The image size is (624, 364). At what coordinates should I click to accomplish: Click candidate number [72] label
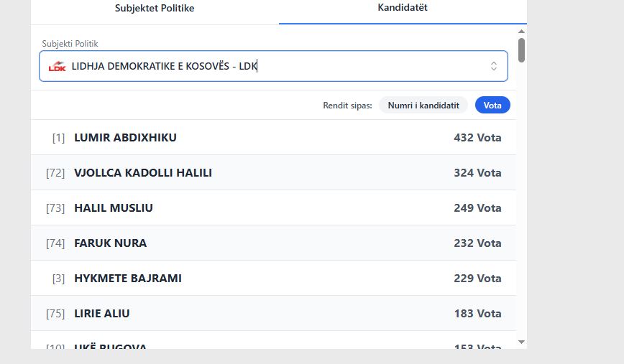pos(55,173)
